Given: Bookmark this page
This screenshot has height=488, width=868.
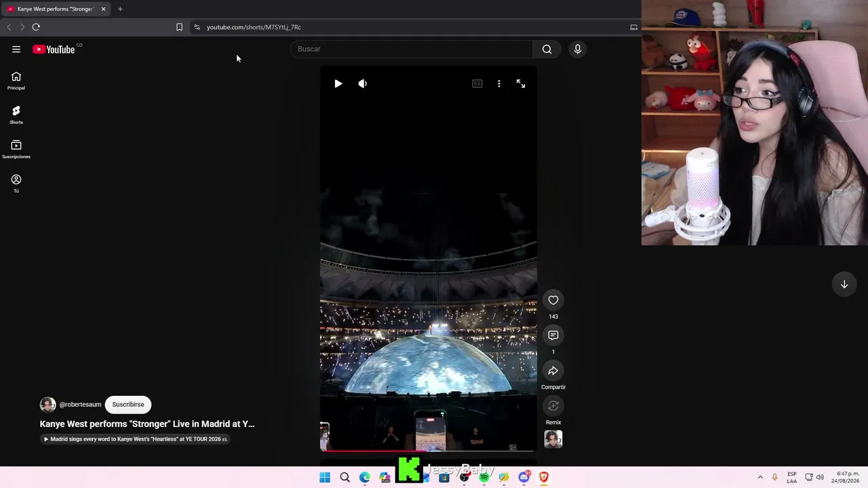Looking at the screenshot, I should (x=179, y=27).
